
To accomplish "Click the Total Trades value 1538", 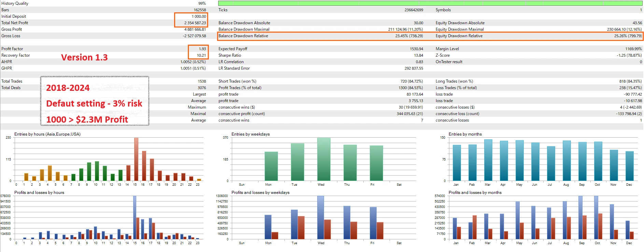I will [x=202, y=81].
